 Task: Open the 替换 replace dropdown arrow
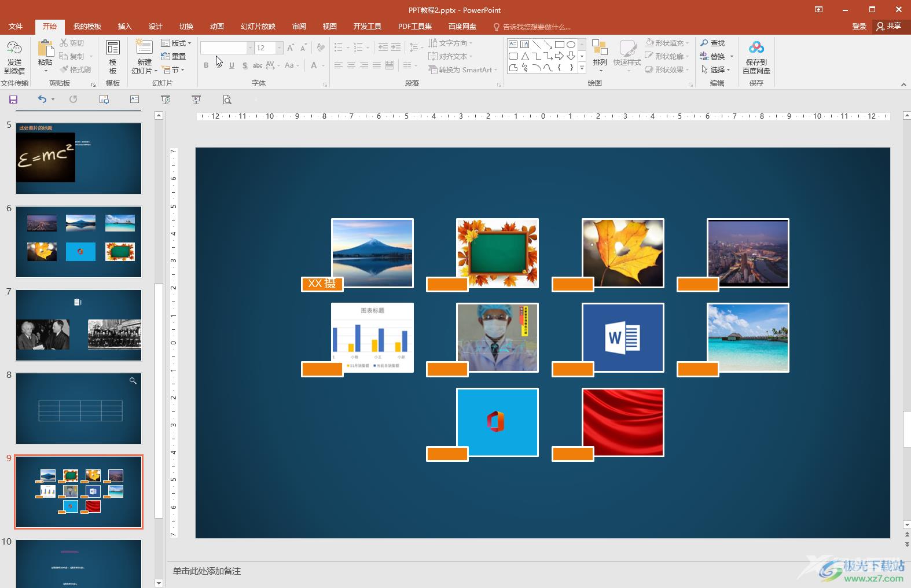click(x=732, y=56)
